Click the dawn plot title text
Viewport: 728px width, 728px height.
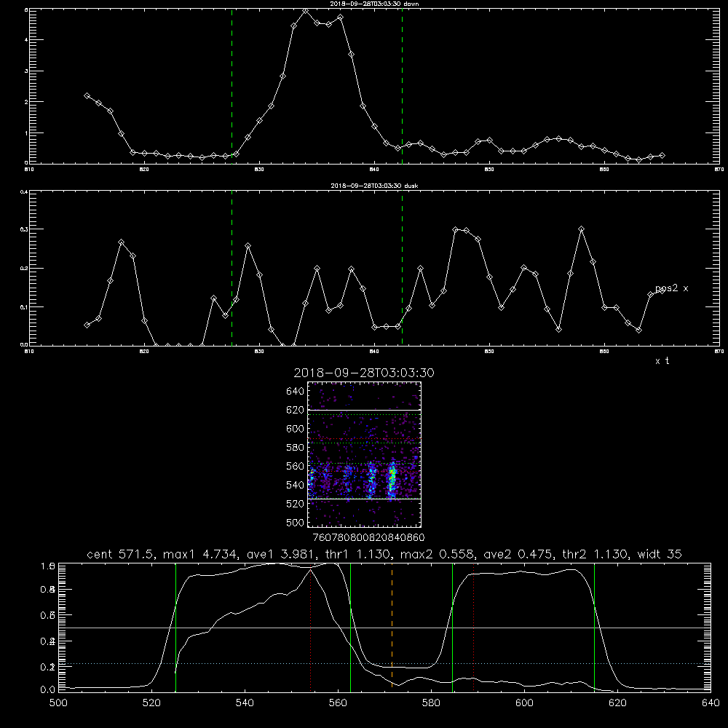374,4
